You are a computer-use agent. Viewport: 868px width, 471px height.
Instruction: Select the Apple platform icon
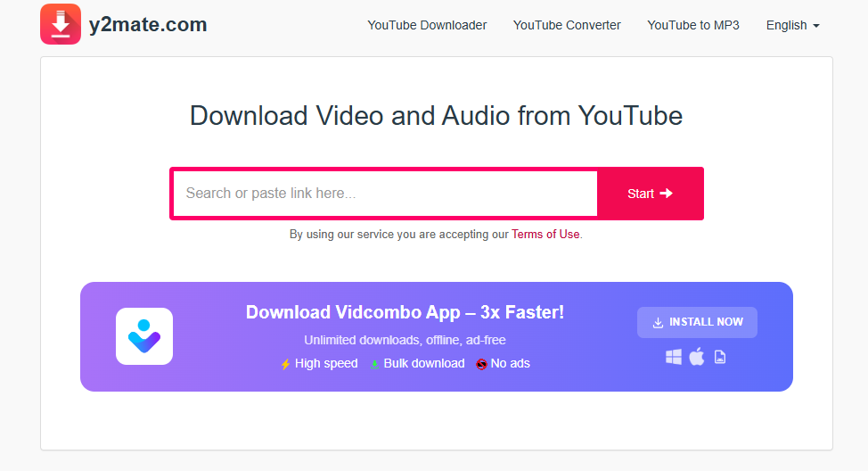point(697,356)
